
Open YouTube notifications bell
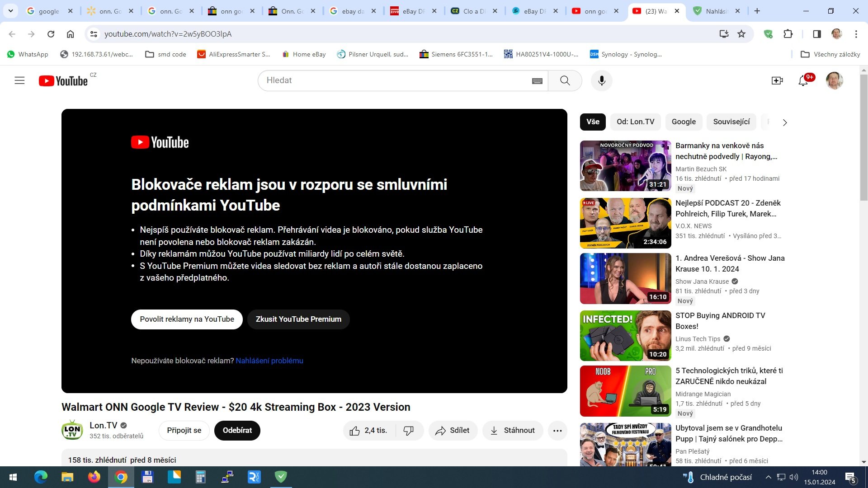tap(803, 80)
